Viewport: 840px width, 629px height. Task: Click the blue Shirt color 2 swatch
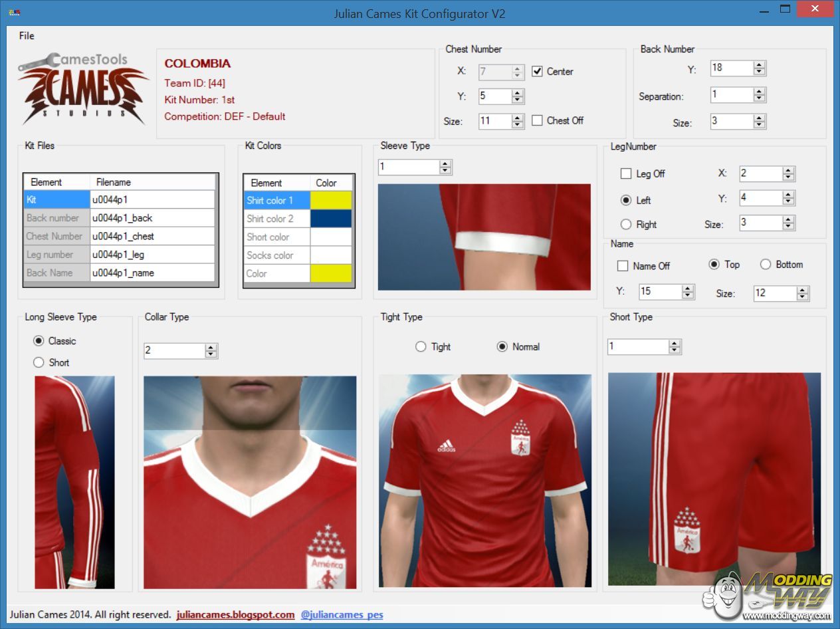(331, 219)
